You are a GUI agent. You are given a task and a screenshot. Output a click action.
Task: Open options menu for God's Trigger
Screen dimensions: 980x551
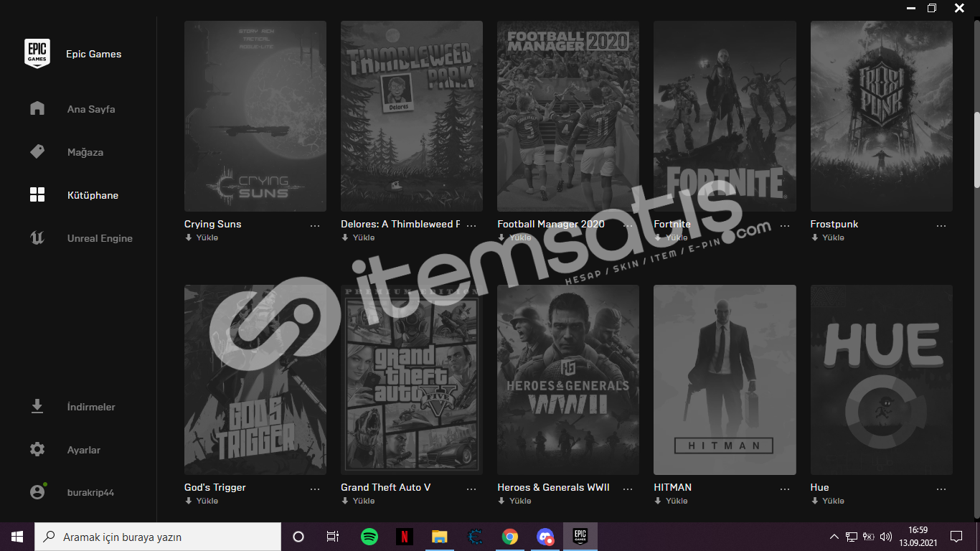(x=315, y=488)
